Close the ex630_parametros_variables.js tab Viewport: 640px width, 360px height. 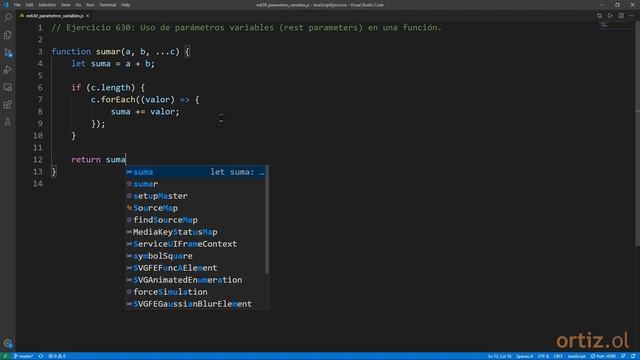88,16
